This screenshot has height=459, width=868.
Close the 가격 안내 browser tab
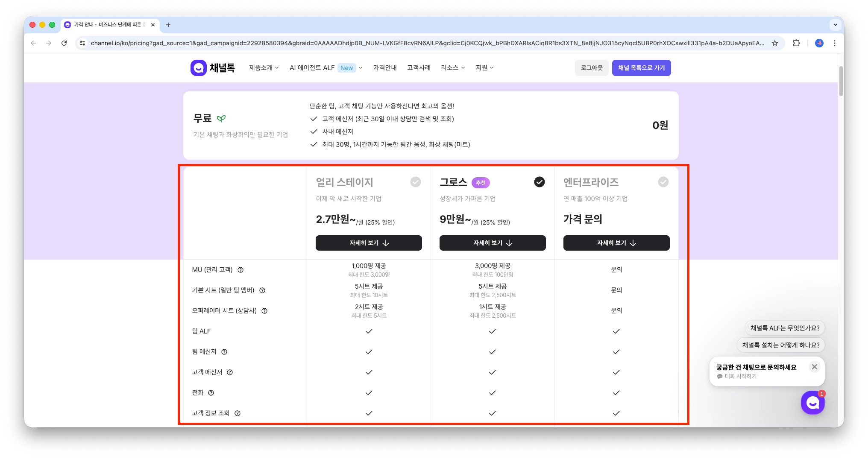pyautogui.click(x=153, y=25)
